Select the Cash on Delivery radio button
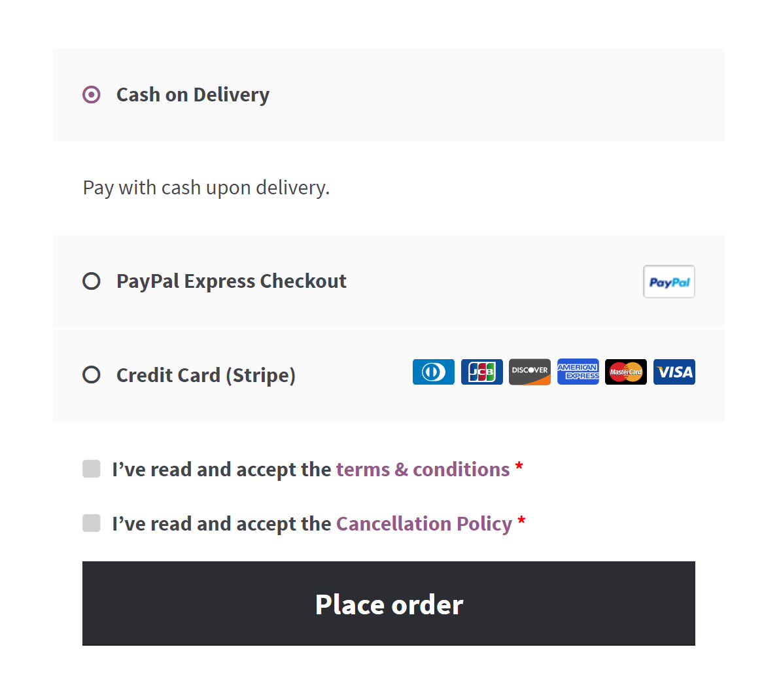This screenshot has height=700, width=781. click(92, 95)
